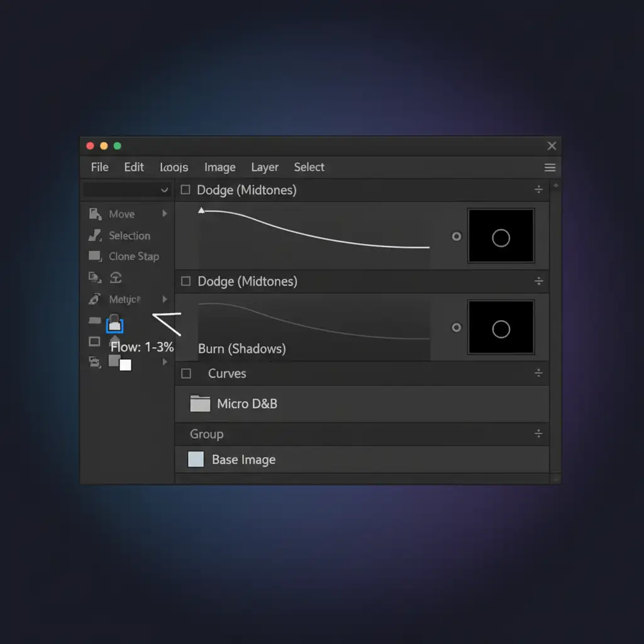Click the brush-like icon beside Metijc
The height and width of the screenshot is (644, 644).
tap(95, 299)
